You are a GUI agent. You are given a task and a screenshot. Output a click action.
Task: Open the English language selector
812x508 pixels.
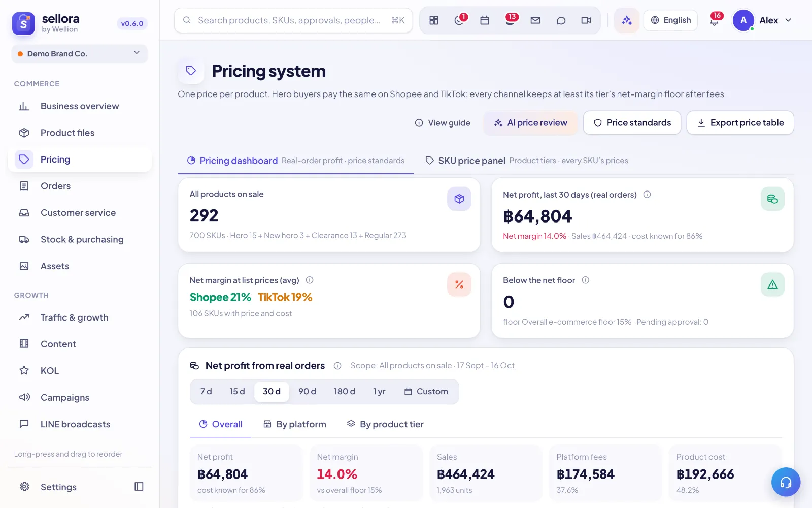tap(671, 20)
